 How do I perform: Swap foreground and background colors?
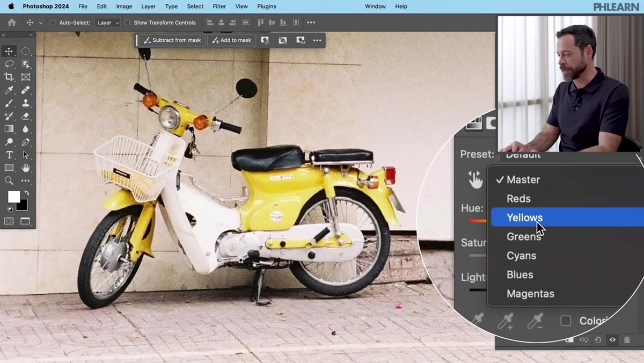point(26,193)
